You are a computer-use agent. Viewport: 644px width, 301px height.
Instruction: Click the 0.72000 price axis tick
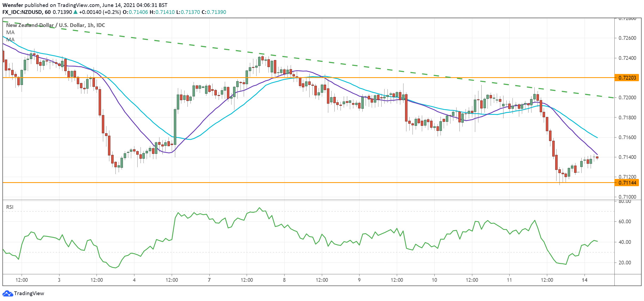(627, 98)
